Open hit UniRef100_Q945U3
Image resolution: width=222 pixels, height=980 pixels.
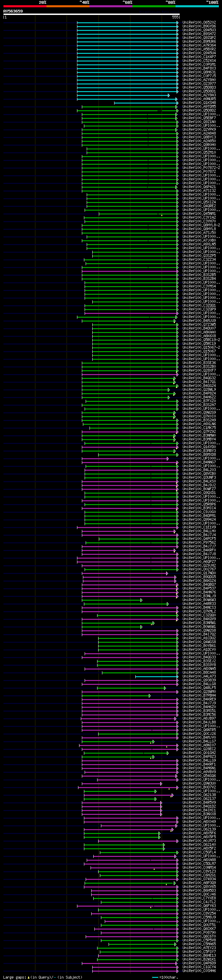point(199,30)
